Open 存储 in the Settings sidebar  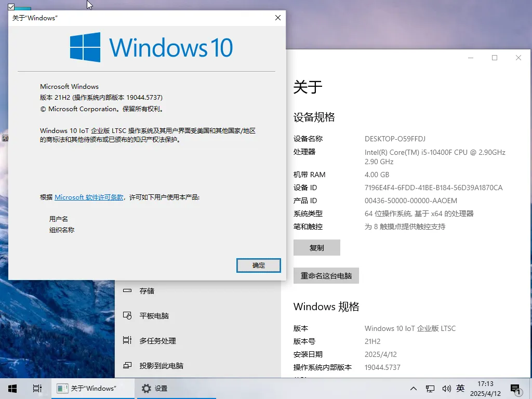(x=146, y=291)
